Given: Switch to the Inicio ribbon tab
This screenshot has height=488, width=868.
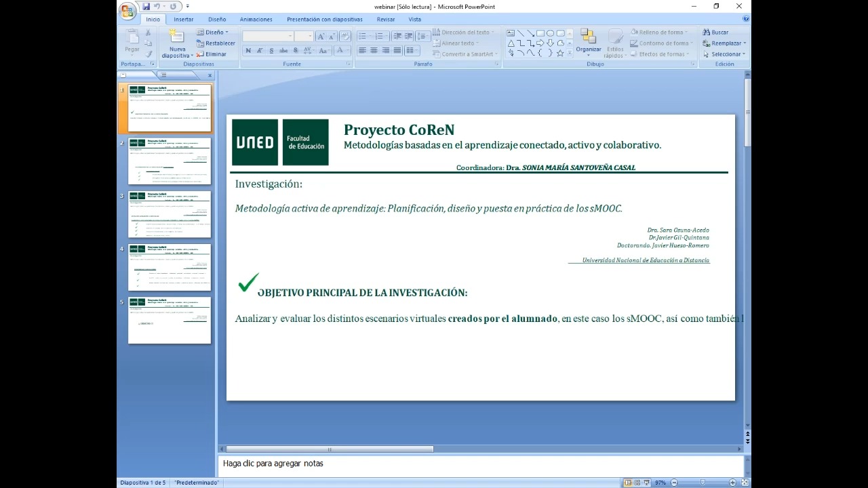Looking at the screenshot, I should (153, 20).
